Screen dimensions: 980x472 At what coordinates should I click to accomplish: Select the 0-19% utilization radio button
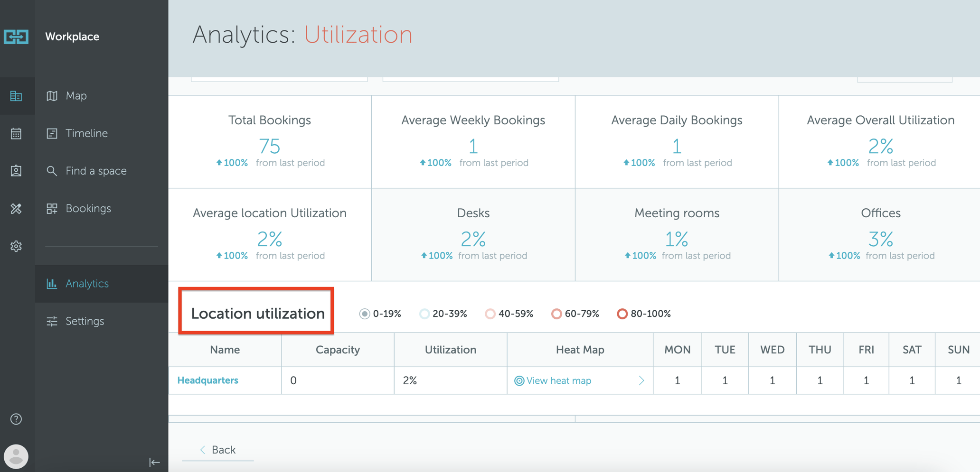coord(365,314)
